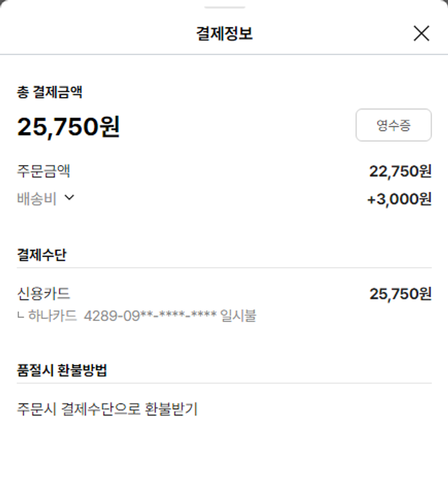This screenshot has width=448, height=480.
Task: Click the 결제정보 header title
Action: click(224, 33)
